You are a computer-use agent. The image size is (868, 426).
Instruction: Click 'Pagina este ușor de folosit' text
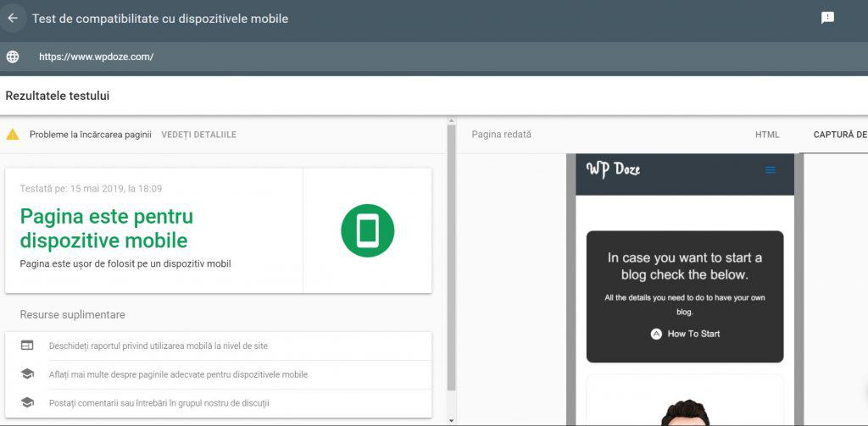(125, 264)
